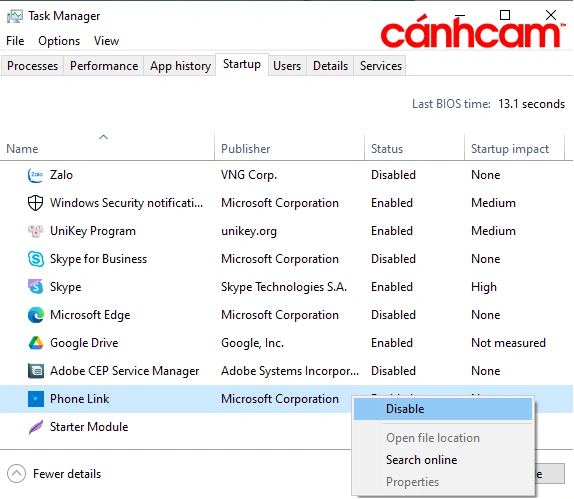Open the View menu
The height and width of the screenshot is (499, 574).
pos(106,41)
